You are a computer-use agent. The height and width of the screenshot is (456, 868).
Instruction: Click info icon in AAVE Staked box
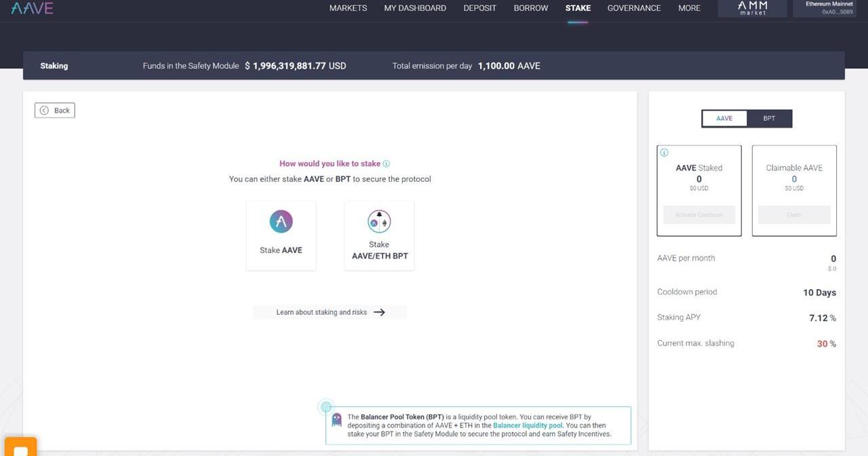tap(665, 153)
